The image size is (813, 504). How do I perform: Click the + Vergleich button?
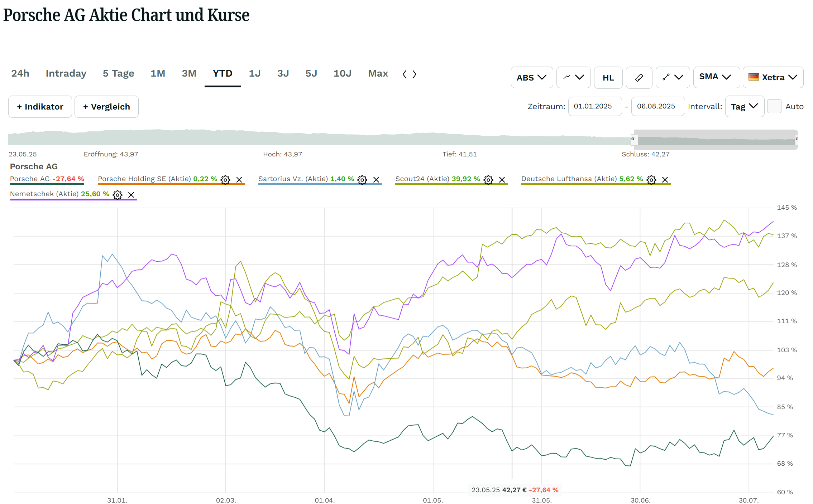[106, 107]
